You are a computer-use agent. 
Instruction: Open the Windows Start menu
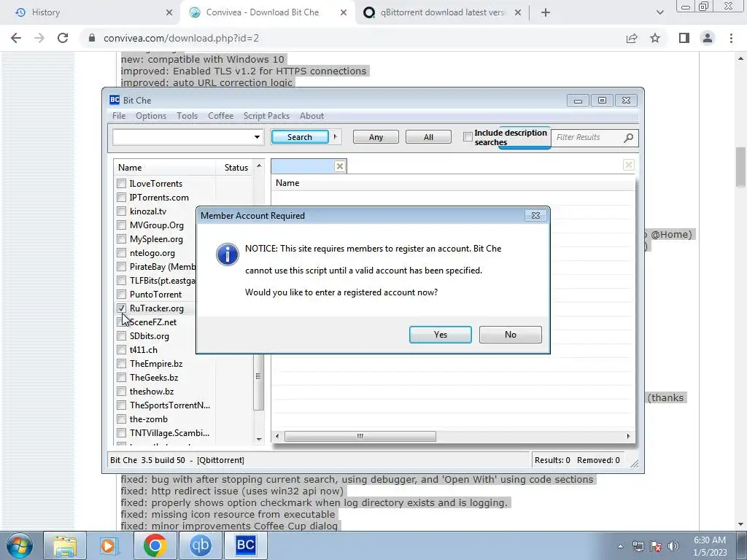(20, 545)
